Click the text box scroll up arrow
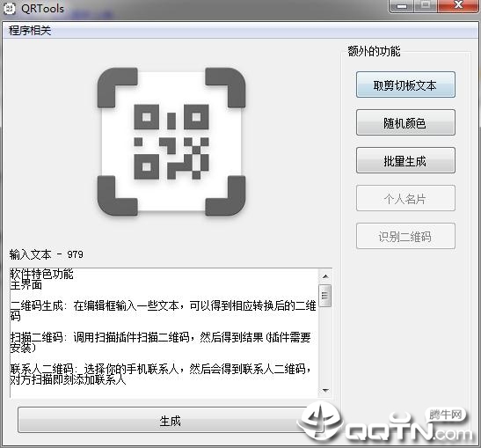481x448 pixels. click(325, 276)
